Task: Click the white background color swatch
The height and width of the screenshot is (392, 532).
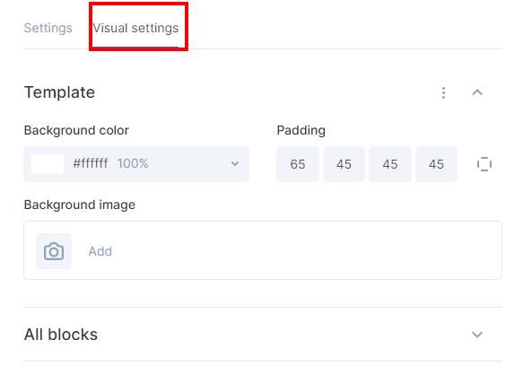Action: (48, 164)
